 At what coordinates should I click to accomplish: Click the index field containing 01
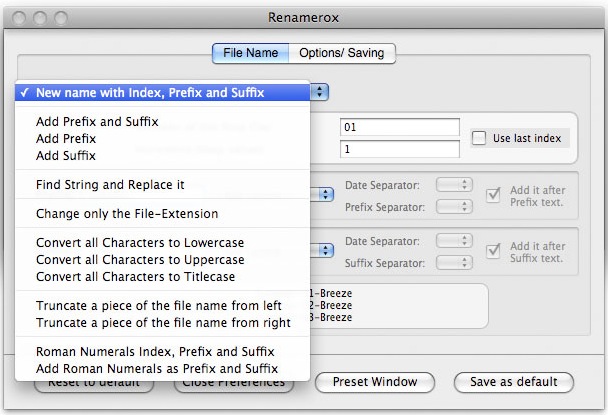[398, 127]
